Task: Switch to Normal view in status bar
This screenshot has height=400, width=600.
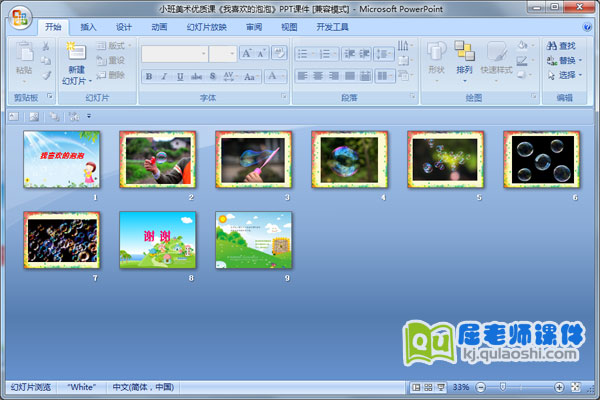Action: pos(416,386)
